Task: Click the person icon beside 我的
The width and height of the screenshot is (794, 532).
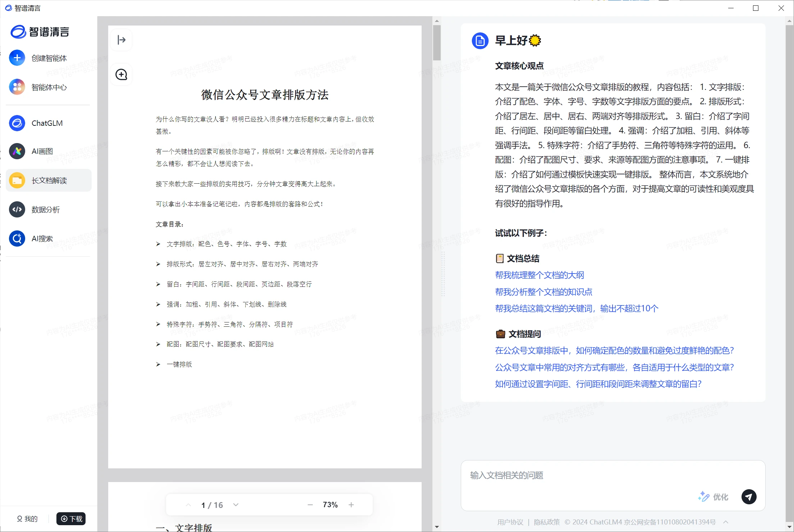Action: (19, 519)
